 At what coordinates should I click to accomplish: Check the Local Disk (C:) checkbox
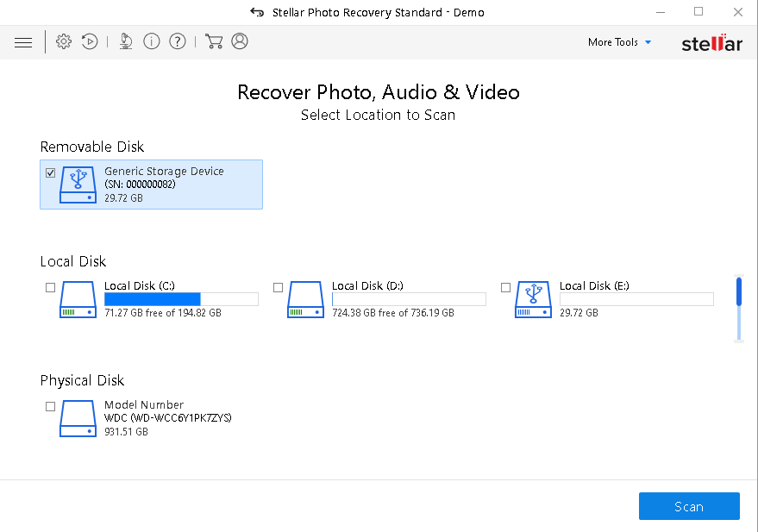(x=50, y=287)
